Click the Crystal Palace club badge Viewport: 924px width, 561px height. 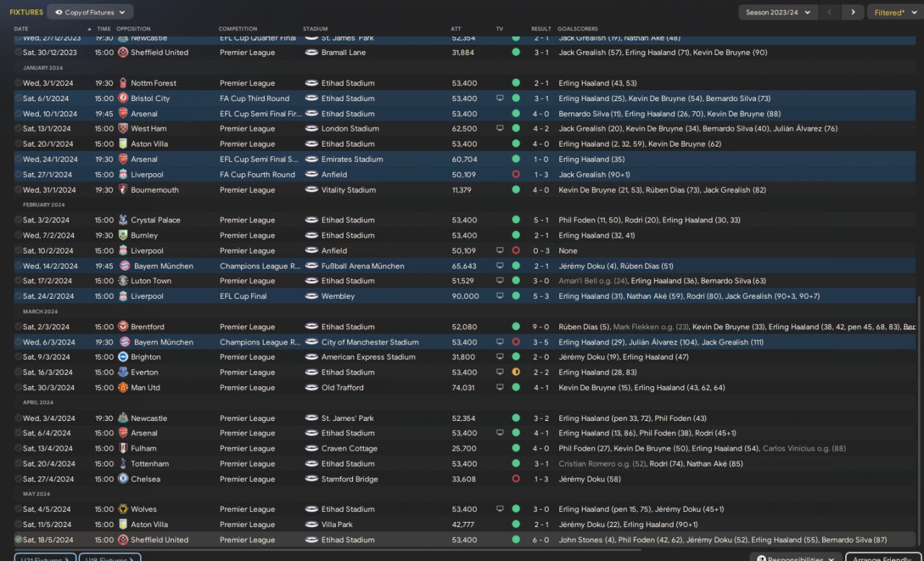point(123,220)
